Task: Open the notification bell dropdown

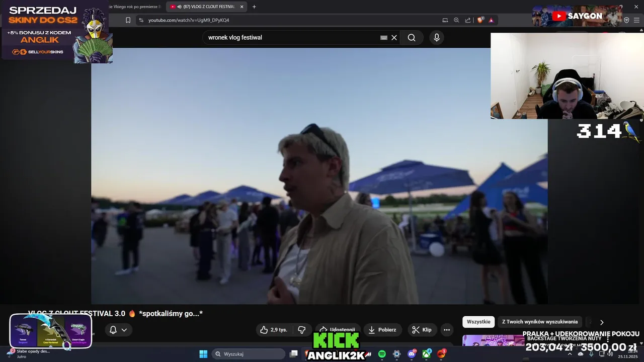Action: pyautogui.click(x=119, y=330)
